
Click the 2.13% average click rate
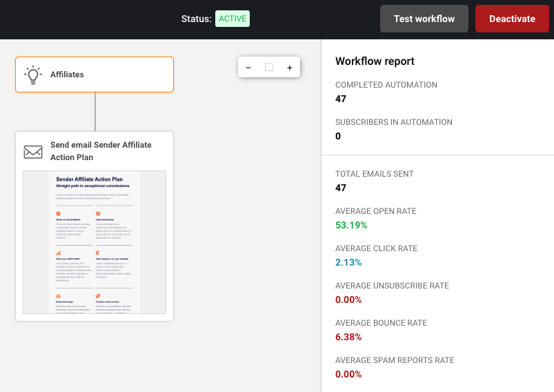coord(348,262)
